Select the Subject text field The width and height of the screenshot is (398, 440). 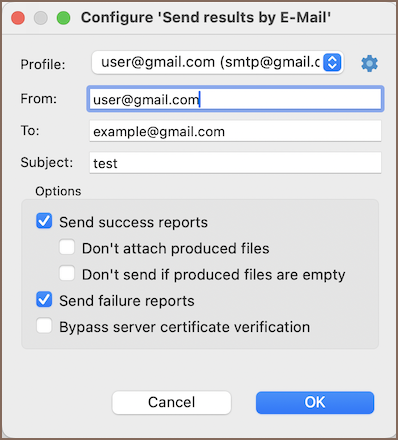pos(235,163)
